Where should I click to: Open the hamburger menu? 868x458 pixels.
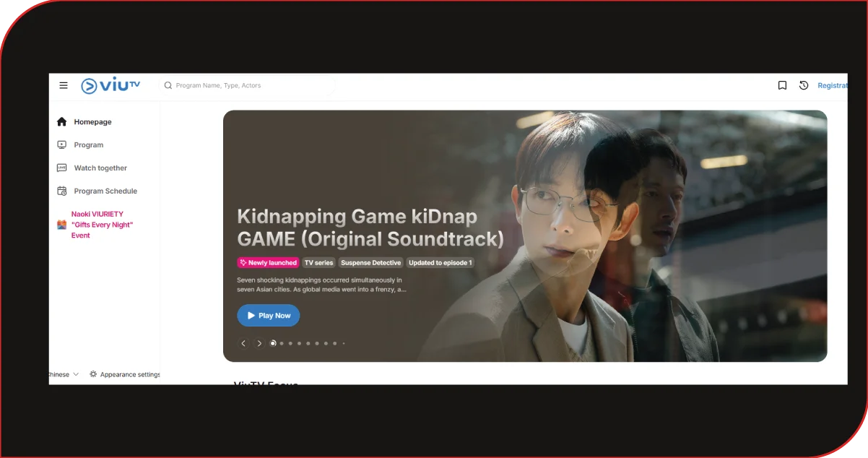(x=64, y=85)
